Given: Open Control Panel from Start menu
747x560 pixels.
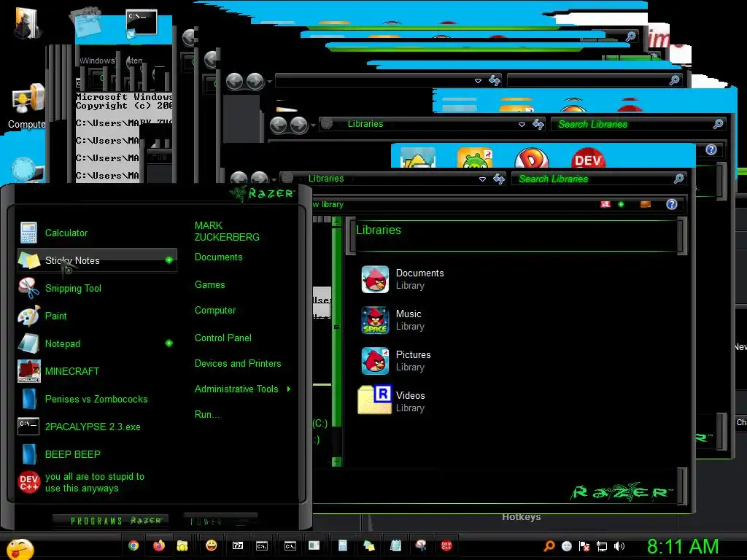Looking at the screenshot, I should pyautogui.click(x=223, y=338).
